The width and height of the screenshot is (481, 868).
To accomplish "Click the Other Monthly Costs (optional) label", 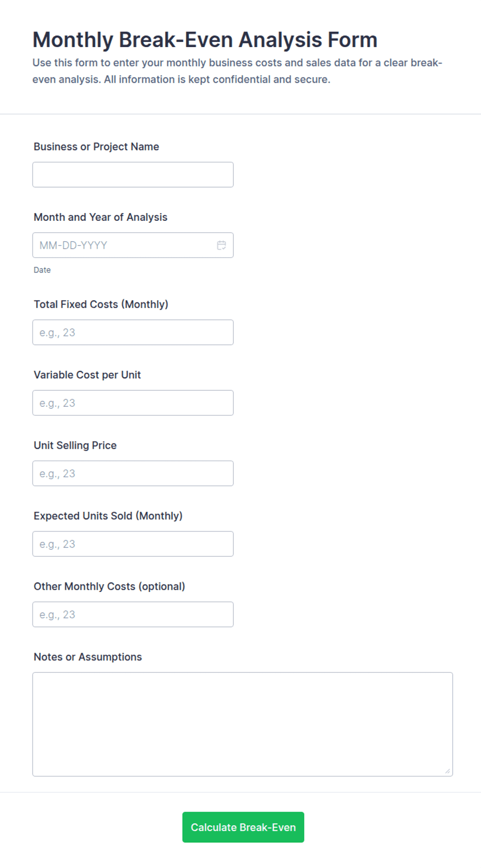I will click(x=109, y=586).
